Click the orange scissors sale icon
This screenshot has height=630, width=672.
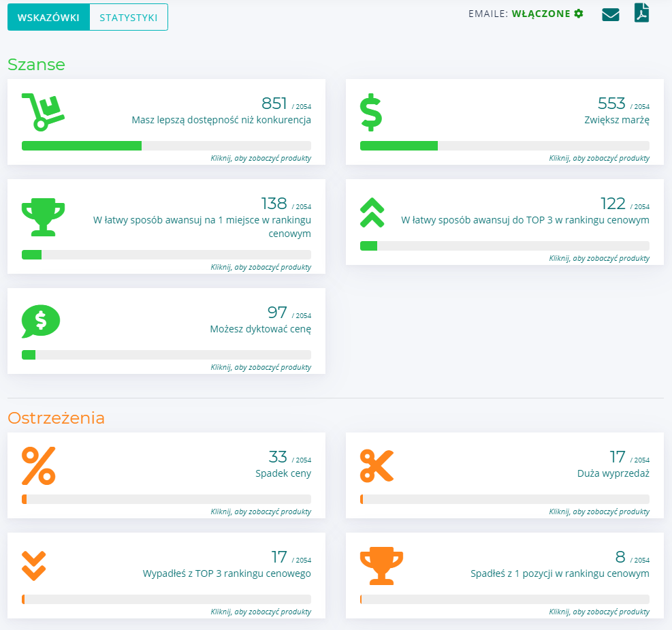click(377, 466)
